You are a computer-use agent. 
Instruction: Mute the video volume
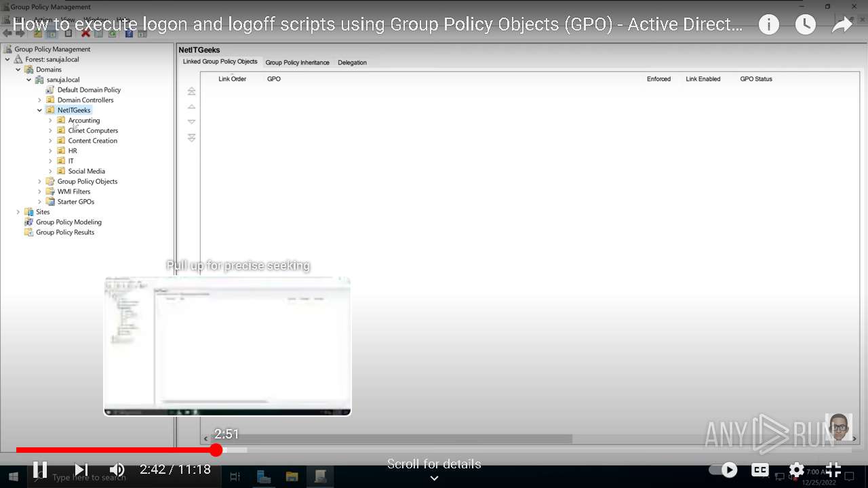coord(117,469)
